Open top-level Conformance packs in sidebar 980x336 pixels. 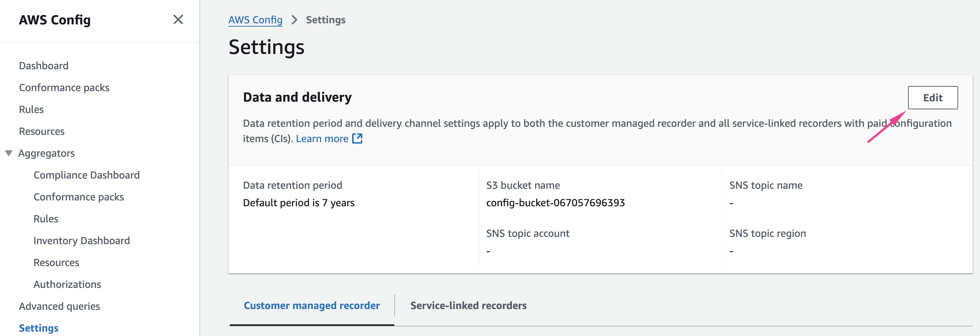(x=64, y=87)
